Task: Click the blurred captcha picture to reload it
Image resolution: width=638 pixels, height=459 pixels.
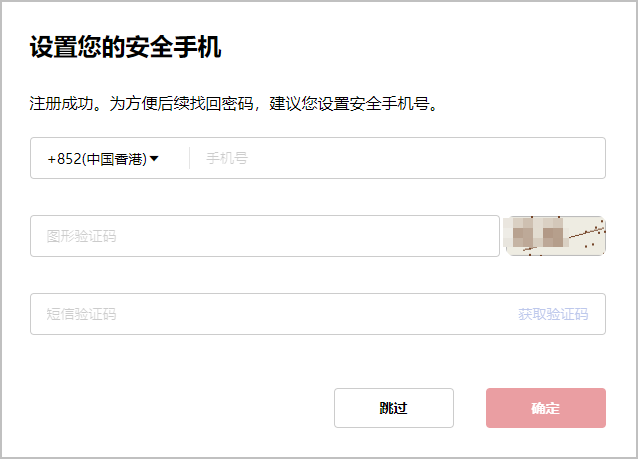Action: (555, 236)
